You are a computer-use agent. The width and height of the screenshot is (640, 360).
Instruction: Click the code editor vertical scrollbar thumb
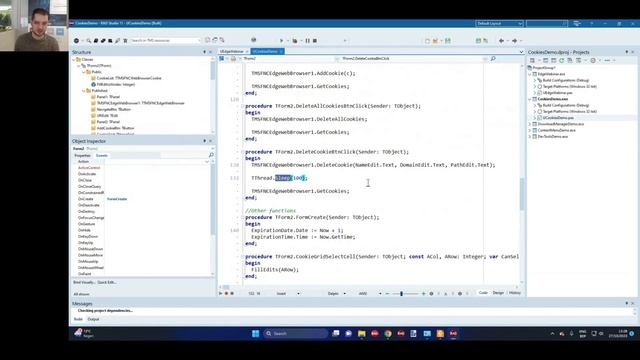pyautogui.click(x=522, y=194)
